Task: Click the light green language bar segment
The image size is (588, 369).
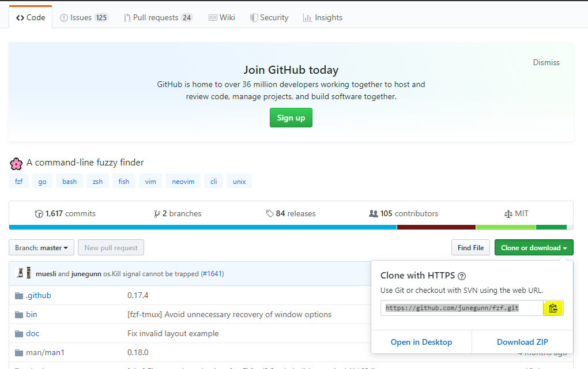Action: pyautogui.click(x=506, y=227)
